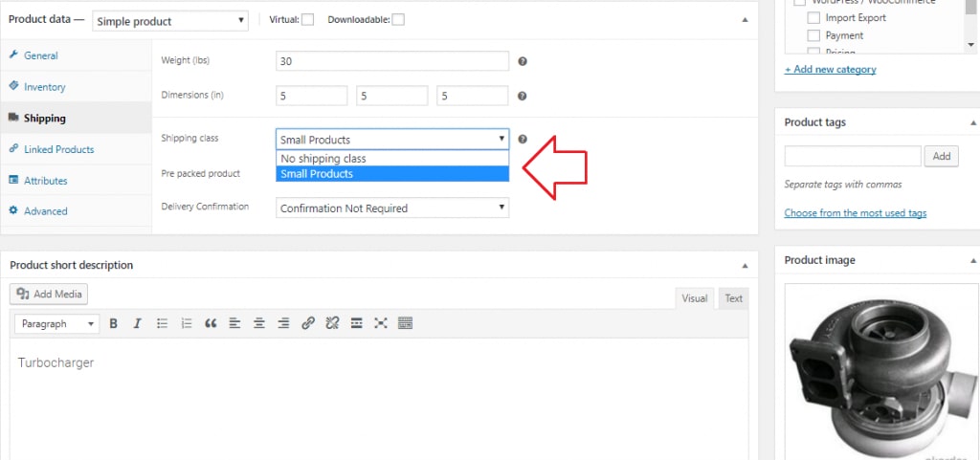Check the Downloadable checkbox
The height and width of the screenshot is (460, 980).
(398, 19)
